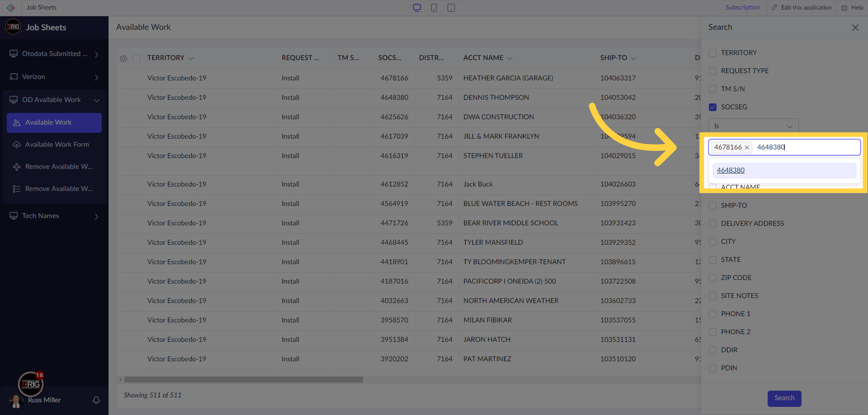Click Russ Miller user name
This screenshot has width=868, height=415.
click(x=44, y=400)
